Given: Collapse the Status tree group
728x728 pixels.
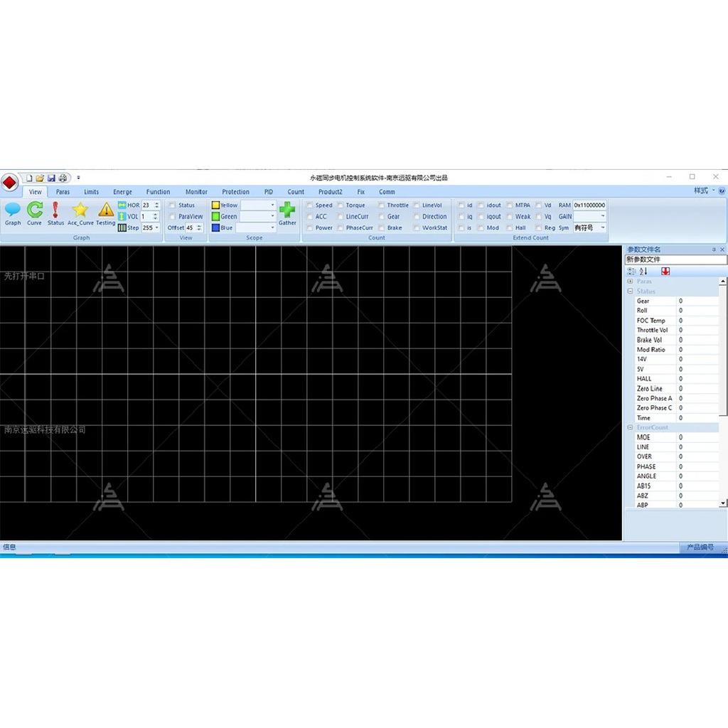Looking at the screenshot, I should (630, 291).
